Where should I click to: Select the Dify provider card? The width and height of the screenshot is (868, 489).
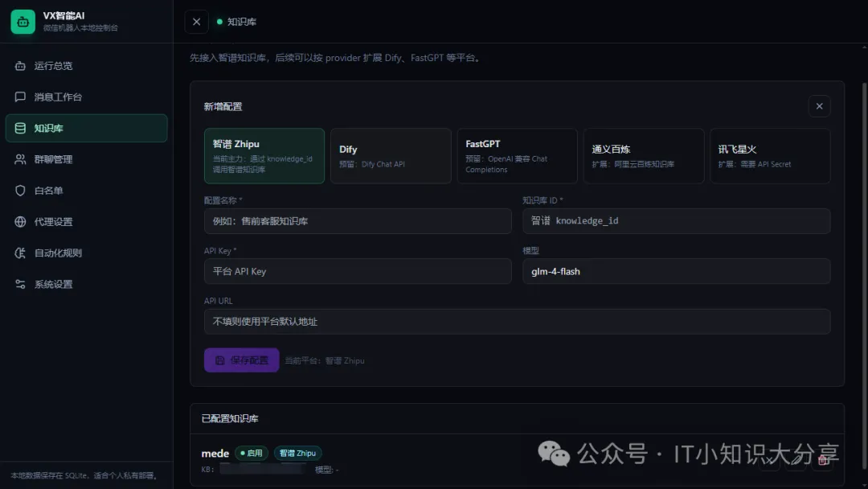coord(391,156)
